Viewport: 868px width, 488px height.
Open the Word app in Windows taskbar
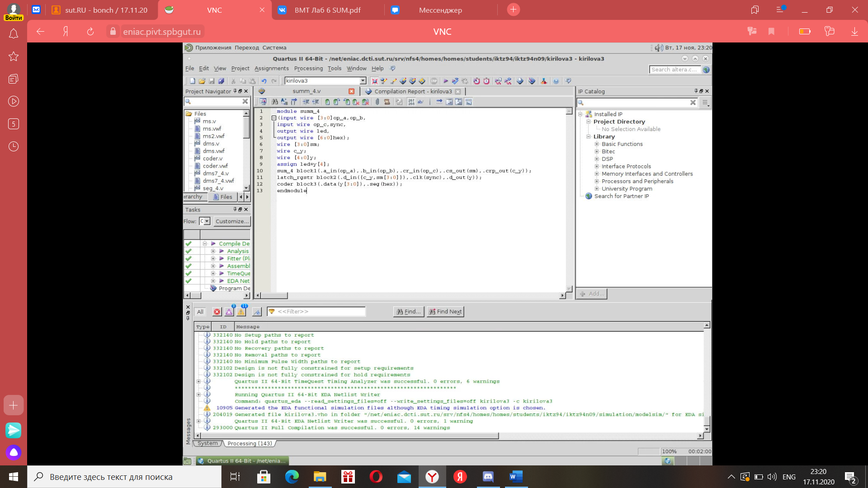[x=515, y=477]
